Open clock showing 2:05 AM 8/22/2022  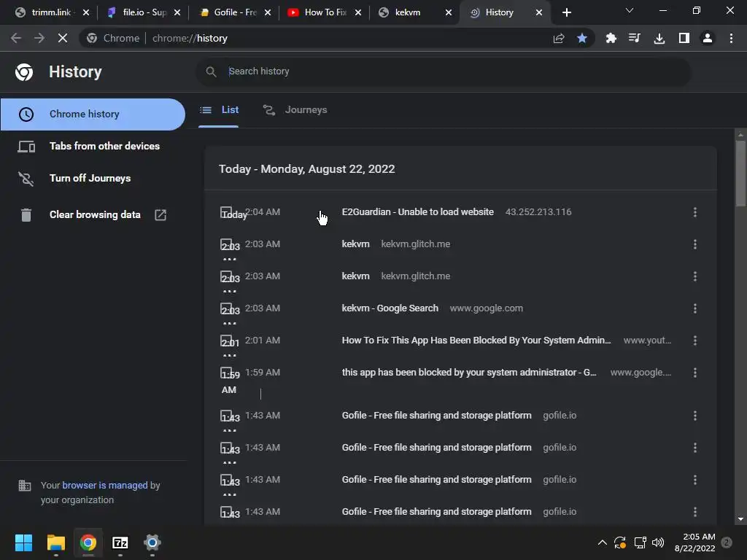[694, 542]
